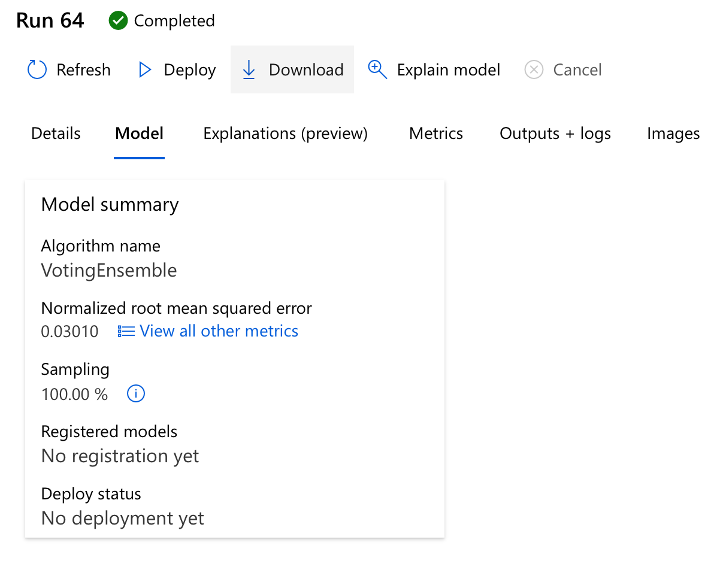
Task: Click the Algorithm name label
Action: (101, 246)
